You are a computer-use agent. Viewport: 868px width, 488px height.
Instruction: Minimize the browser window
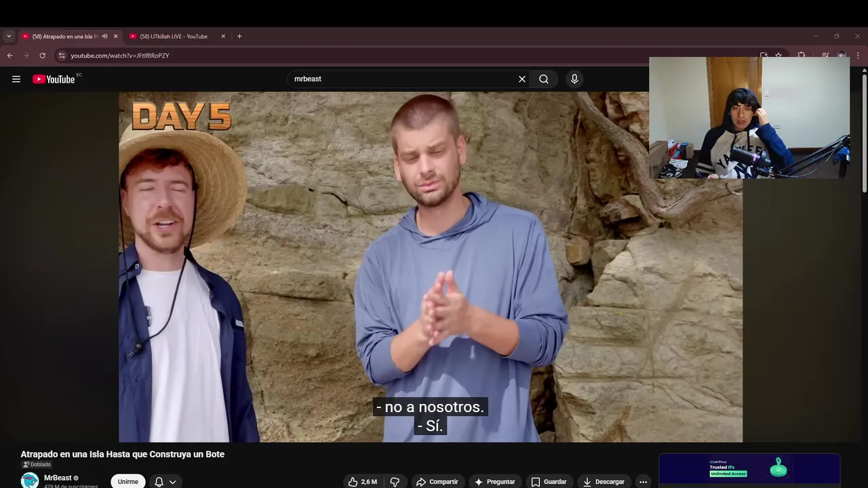coord(816,37)
